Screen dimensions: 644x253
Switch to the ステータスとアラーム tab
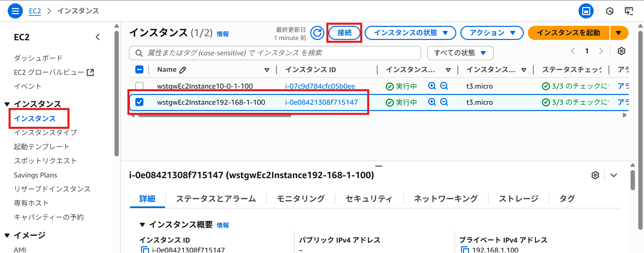216,199
